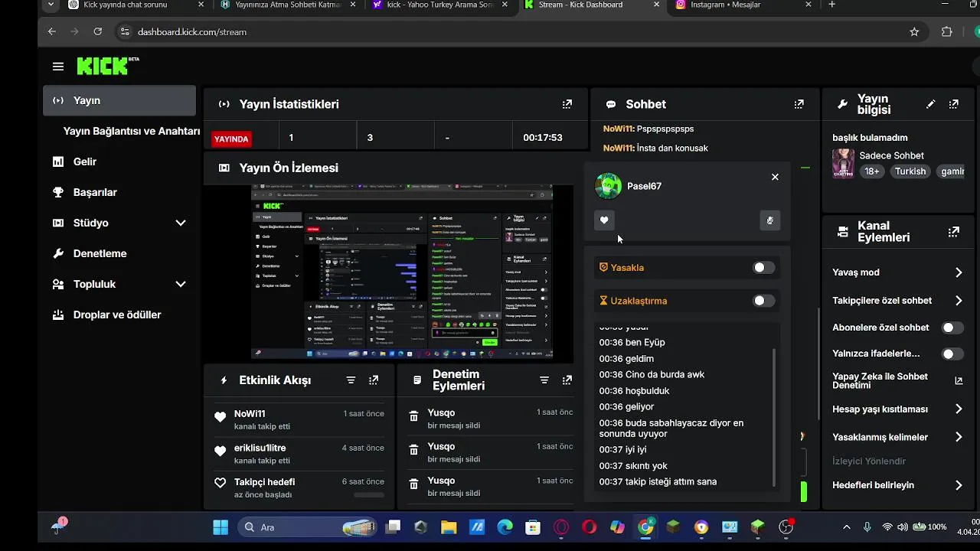Click the heart icon beside NoWi11's follow event
Screen dimensions: 980x551
pyautogui.click(x=220, y=417)
